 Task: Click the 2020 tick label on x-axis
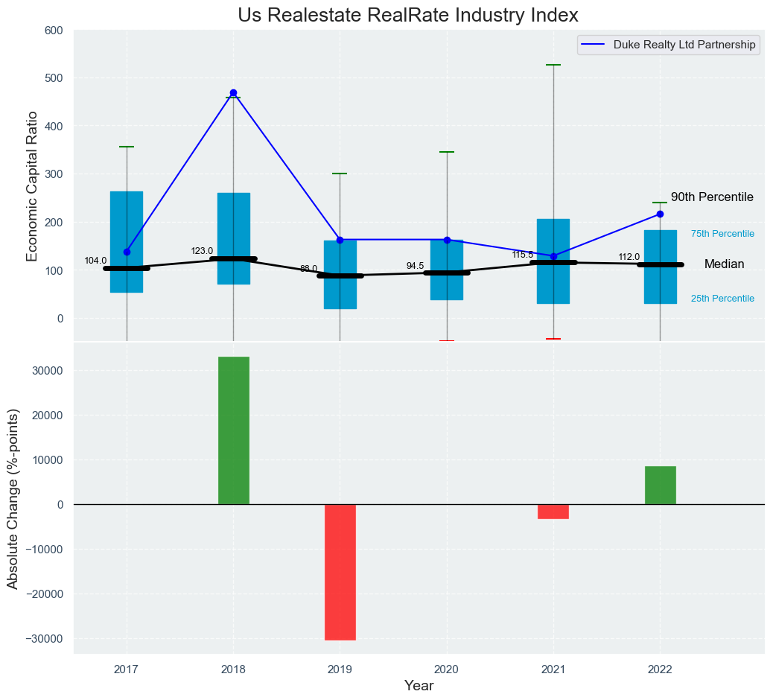(446, 669)
